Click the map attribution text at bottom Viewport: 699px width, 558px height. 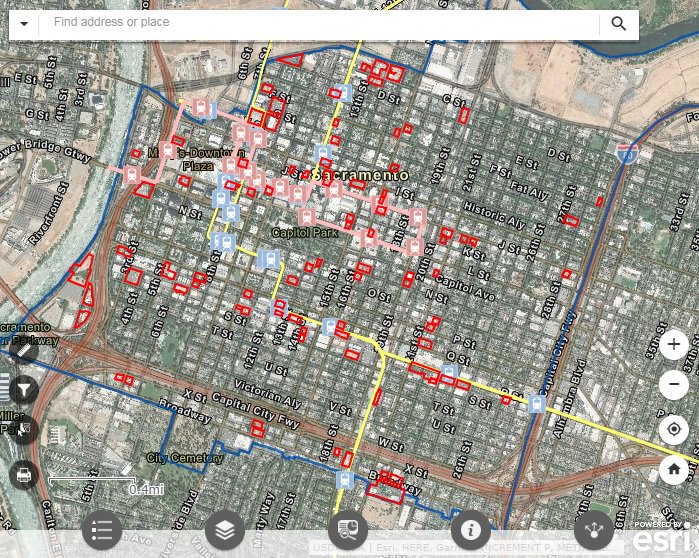click(446, 547)
